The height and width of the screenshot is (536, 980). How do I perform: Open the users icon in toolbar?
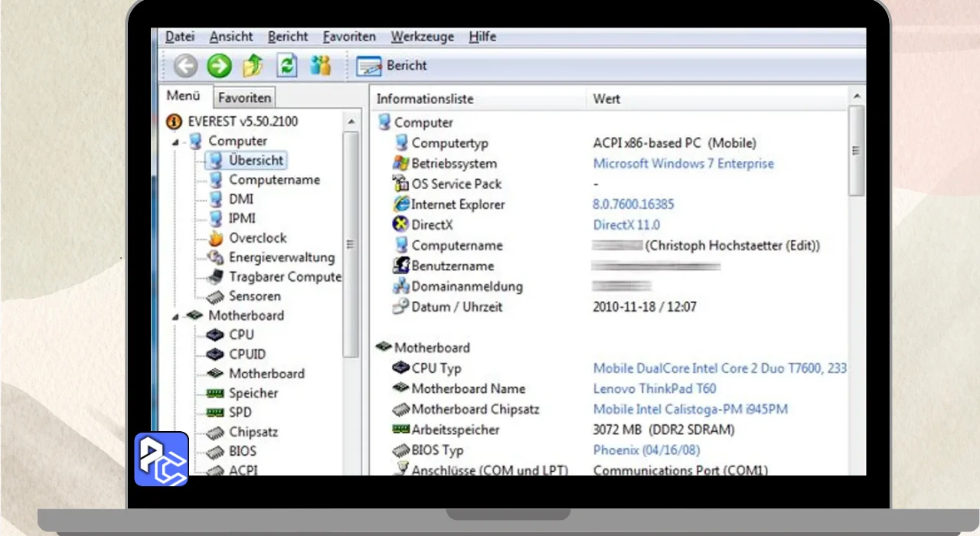pos(320,66)
